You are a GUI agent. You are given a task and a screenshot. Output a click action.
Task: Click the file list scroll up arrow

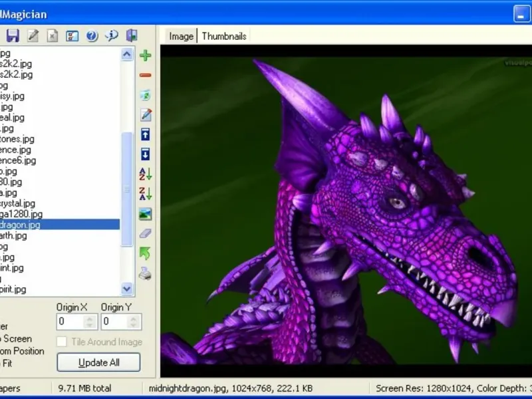(127, 55)
